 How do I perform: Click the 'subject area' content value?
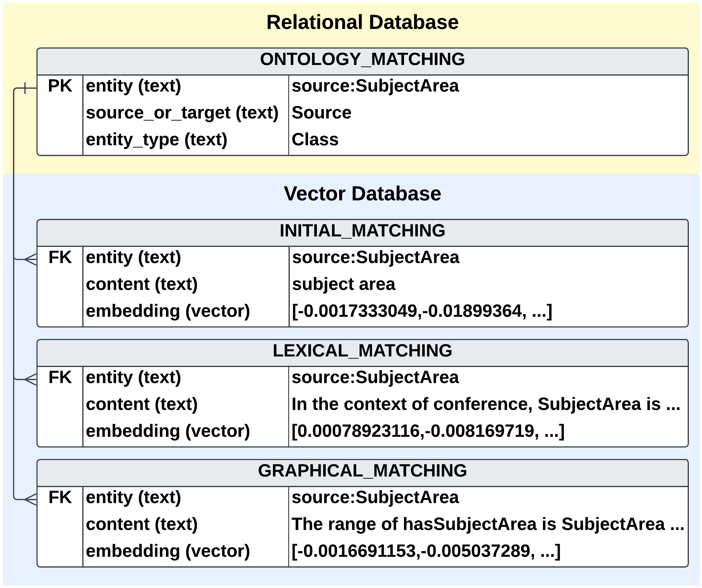343,284
